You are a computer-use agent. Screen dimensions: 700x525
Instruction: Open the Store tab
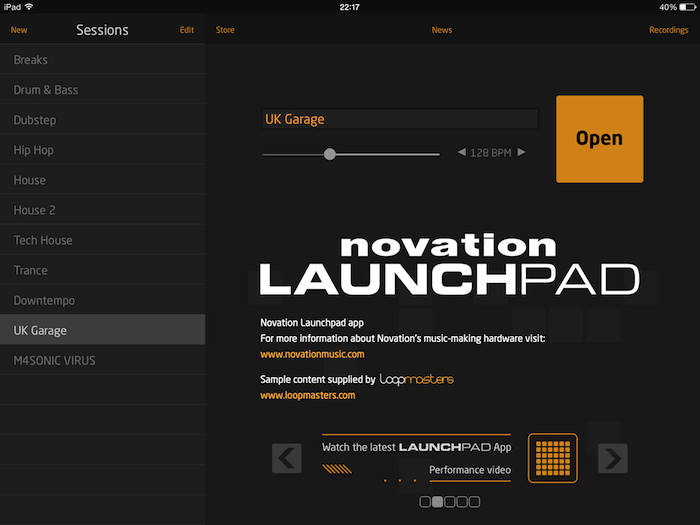(x=225, y=30)
